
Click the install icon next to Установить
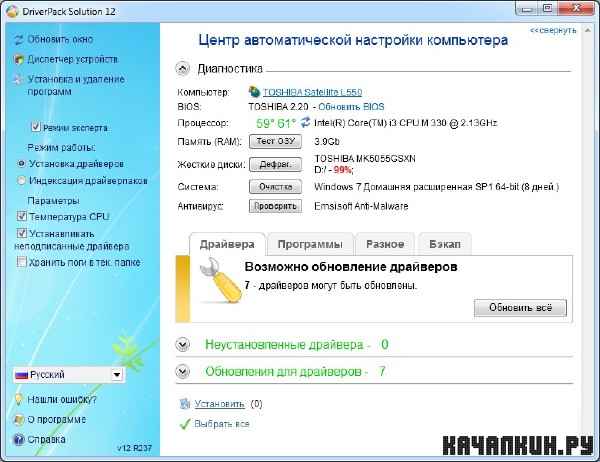[x=185, y=404]
